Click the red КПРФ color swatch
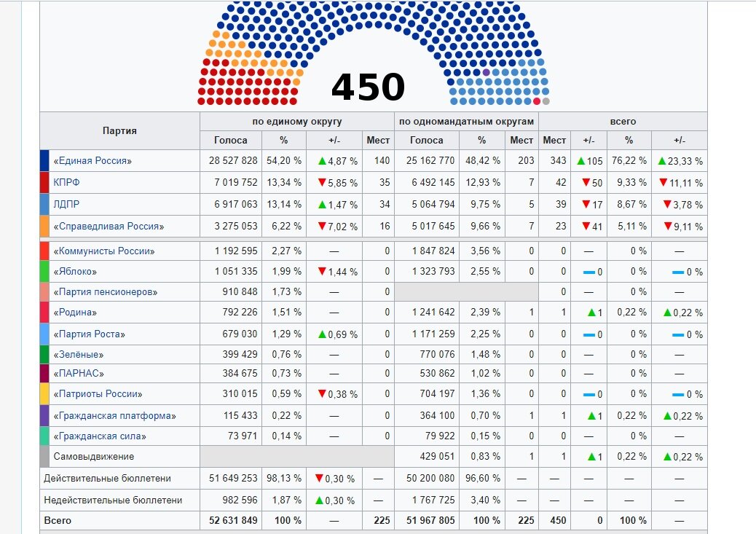 [x=44, y=182]
